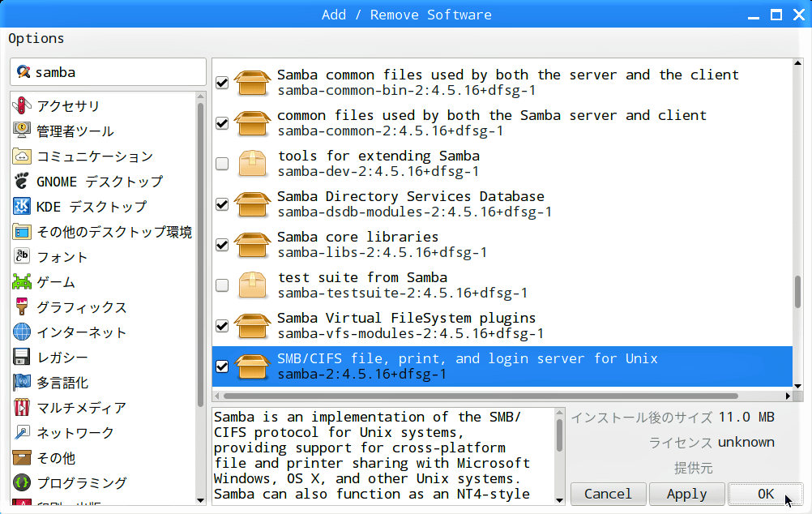Click the package list down scroll arrow

(x=797, y=386)
